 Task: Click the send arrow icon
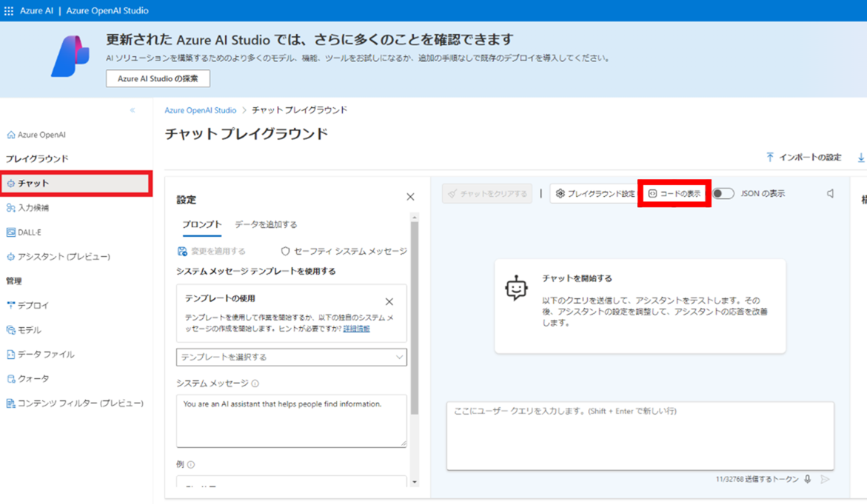click(x=825, y=479)
